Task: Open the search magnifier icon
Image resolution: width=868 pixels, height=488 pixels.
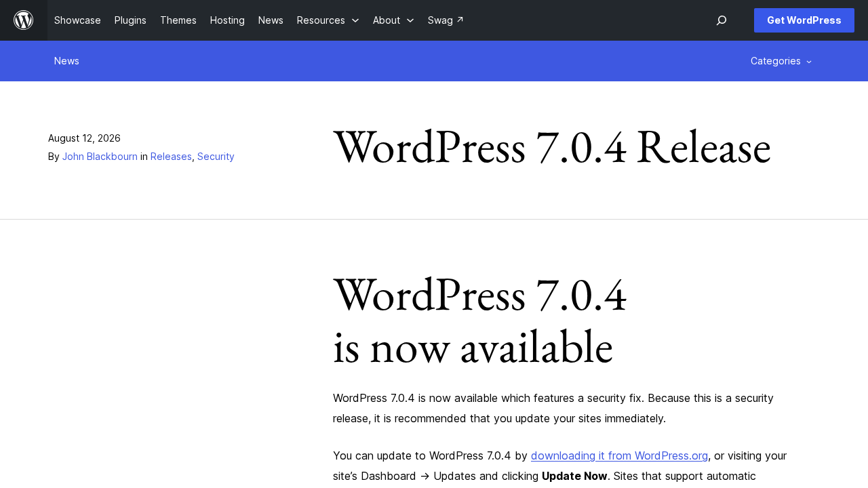Action: coord(722,20)
